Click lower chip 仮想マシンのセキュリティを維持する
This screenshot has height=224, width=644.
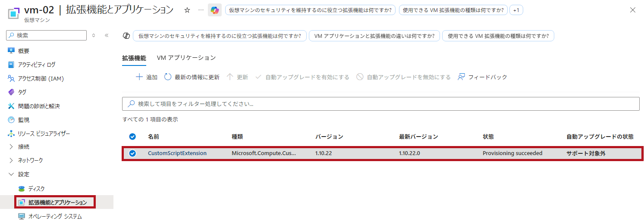(x=220, y=36)
